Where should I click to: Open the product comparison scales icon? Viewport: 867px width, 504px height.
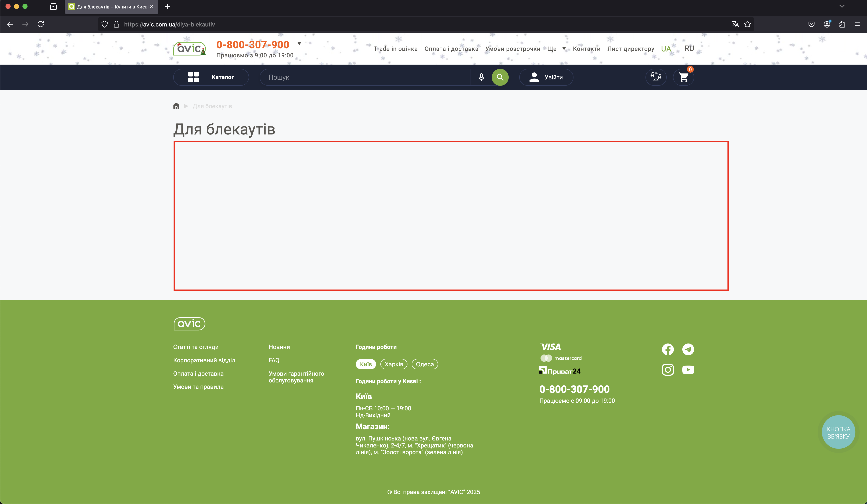pos(656,77)
